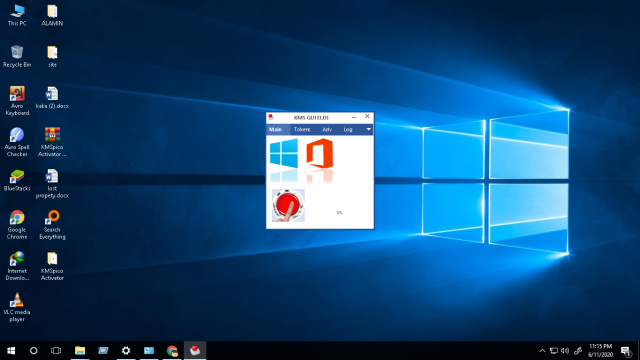The image size is (640, 360).
Task: Open Task View on the taskbar
Action: (56, 351)
